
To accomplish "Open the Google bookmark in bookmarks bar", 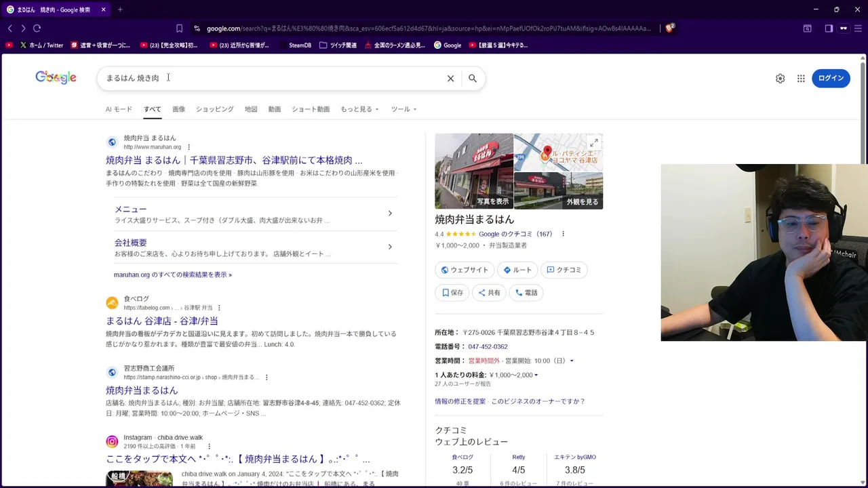I will tap(448, 45).
